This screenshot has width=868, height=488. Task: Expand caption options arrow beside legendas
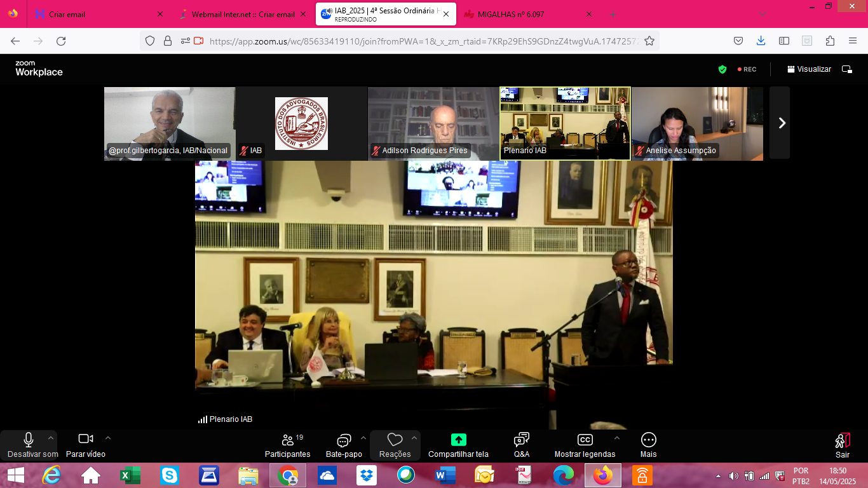(x=616, y=438)
